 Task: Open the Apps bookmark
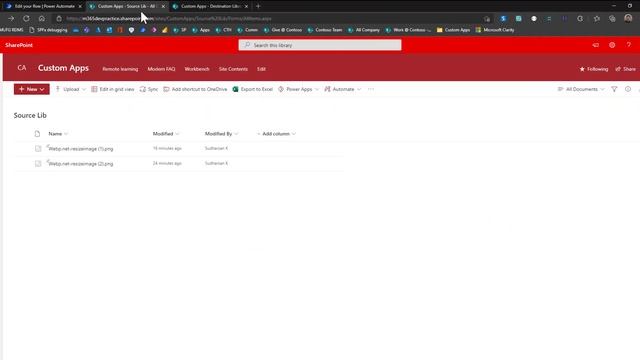201,30
